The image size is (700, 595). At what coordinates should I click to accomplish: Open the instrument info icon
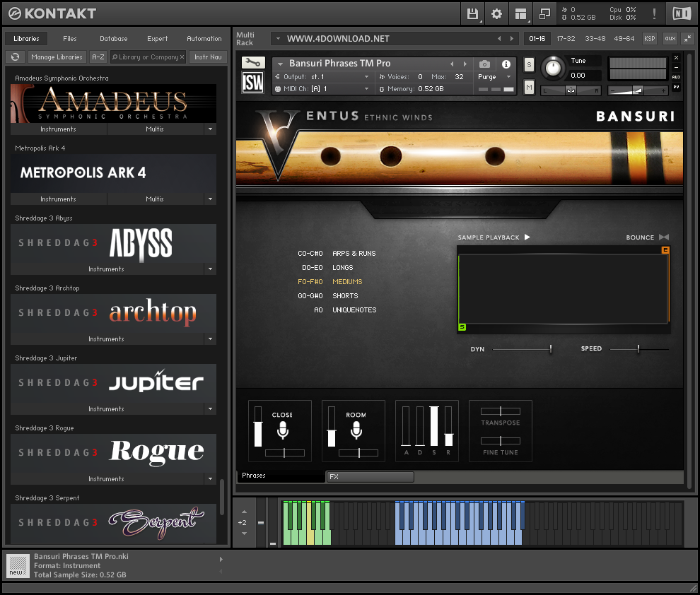click(506, 64)
